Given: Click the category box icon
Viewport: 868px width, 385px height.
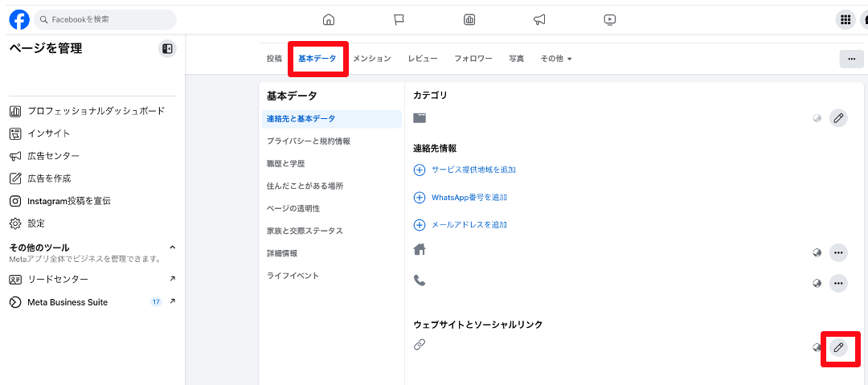Looking at the screenshot, I should (x=420, y=117).
